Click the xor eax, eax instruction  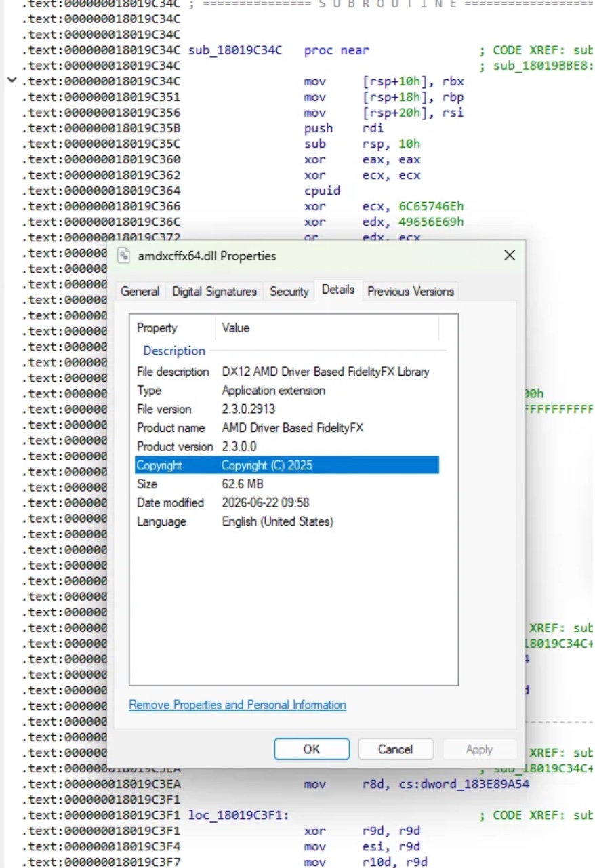(x=362, y=159)
